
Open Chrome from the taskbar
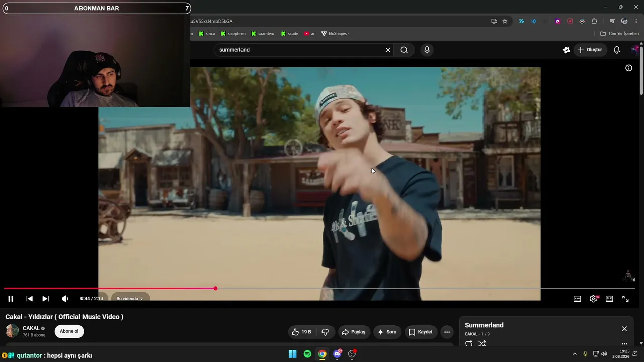pyautogui.click(x=322, y=354)
